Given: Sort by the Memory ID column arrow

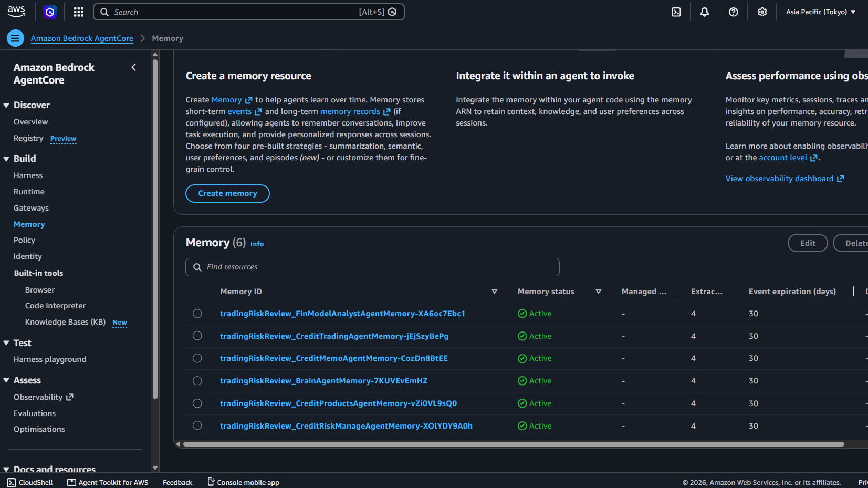Looking at the screenshot, I should pyautogui.click(x=494, y=292).
